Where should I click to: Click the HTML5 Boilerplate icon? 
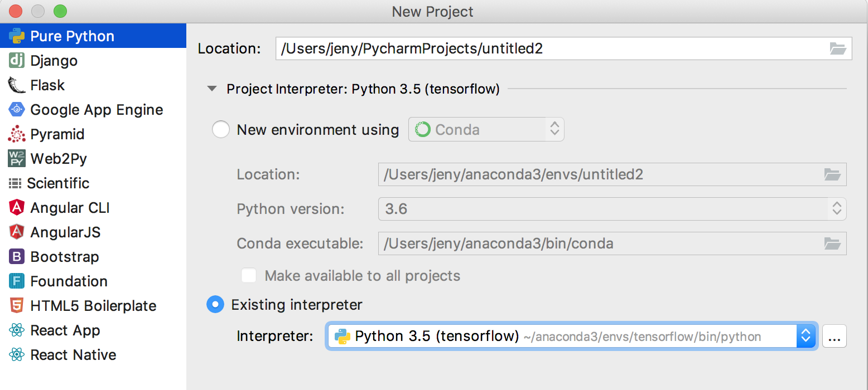(x=17, y=306)
